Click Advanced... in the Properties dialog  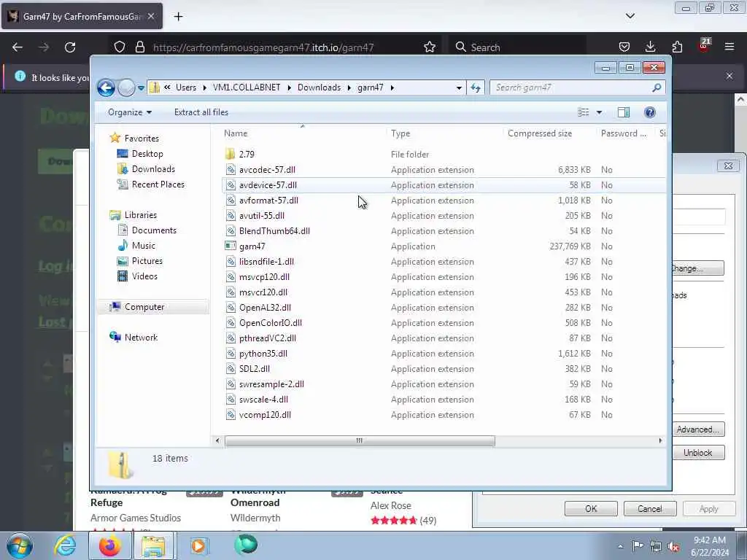point(698,429)
